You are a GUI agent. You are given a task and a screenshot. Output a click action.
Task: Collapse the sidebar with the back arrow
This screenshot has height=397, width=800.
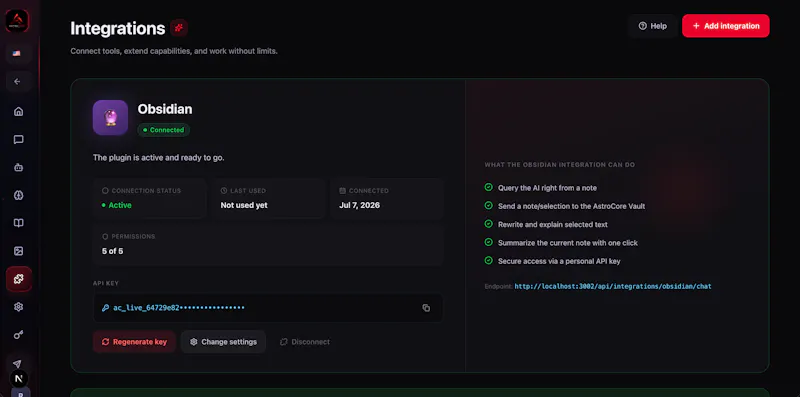[x=17, y=81]
